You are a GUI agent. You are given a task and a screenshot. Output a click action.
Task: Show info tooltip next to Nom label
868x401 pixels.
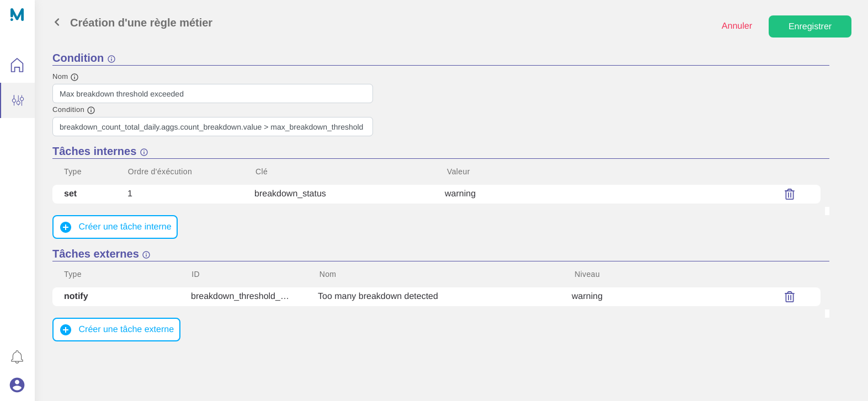pyautogui.click(x=74, y=77)
